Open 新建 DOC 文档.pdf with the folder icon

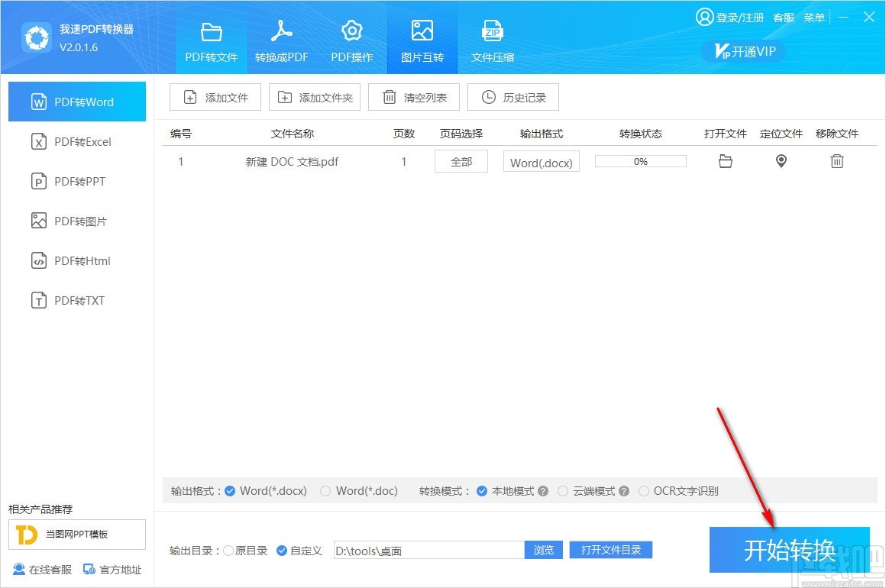click(x=725, y=161)
